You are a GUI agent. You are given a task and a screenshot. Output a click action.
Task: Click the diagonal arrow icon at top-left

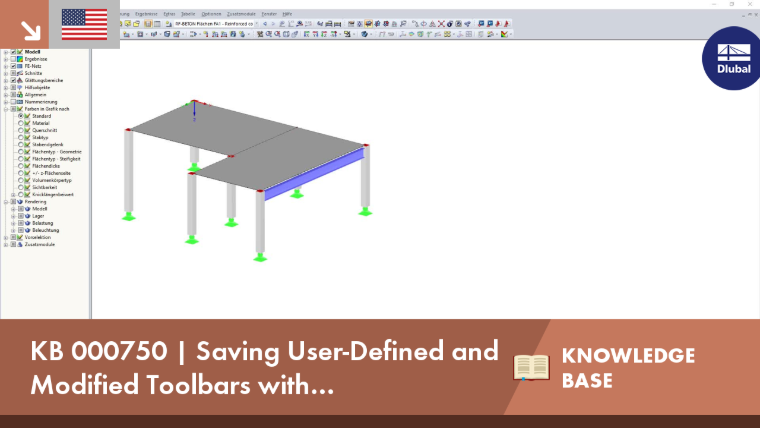[31, 31]
